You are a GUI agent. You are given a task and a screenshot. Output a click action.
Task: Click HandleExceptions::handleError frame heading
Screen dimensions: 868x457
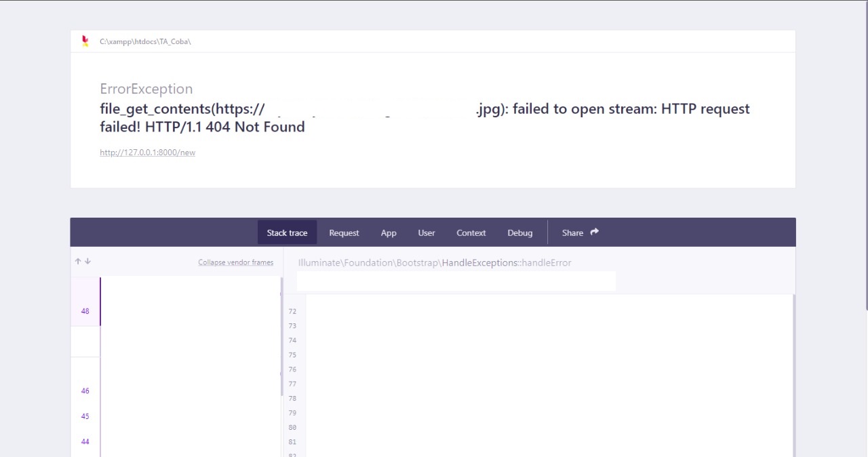coord(507,262)
